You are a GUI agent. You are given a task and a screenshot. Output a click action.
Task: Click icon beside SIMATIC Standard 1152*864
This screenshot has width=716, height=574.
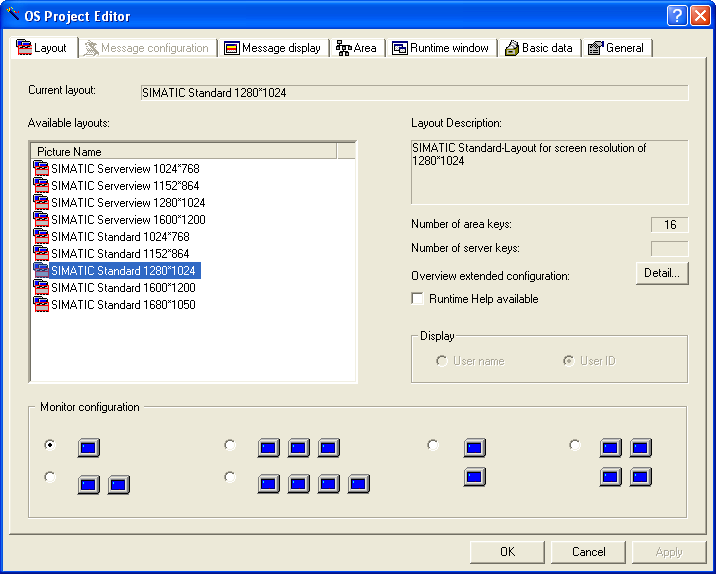[x=41, y=253]
